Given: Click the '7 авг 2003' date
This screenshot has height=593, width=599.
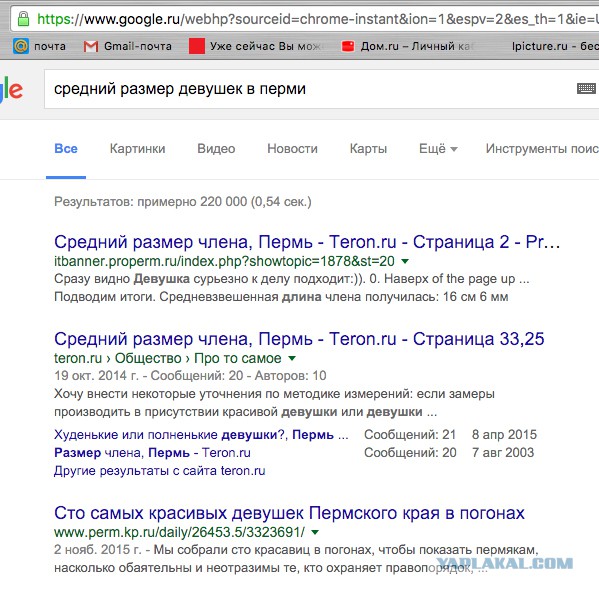Looking at the screenshot, I should pos(503,453).
